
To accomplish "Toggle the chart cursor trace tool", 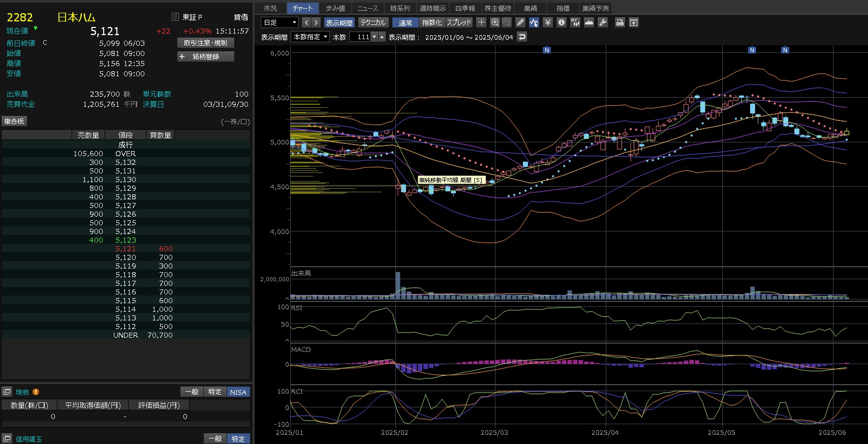I will click(x=534, y=22).
